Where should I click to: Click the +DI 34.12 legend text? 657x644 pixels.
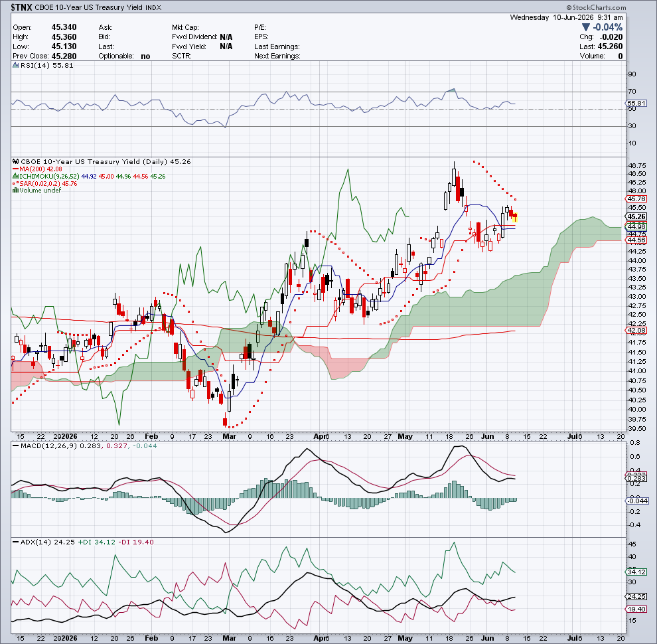96,542
